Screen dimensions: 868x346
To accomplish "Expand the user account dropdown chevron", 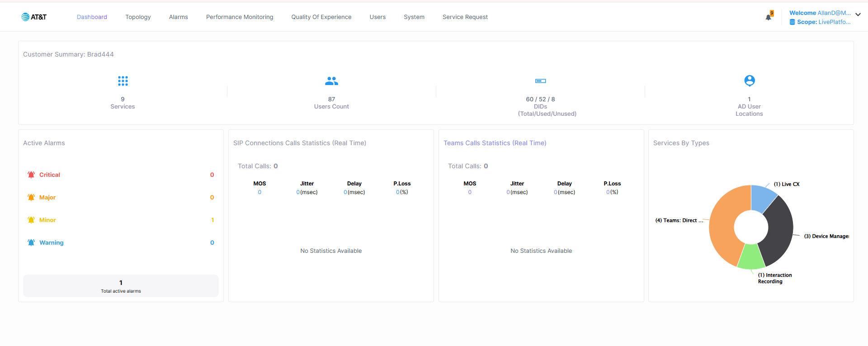I will click(x=858, y=14).
